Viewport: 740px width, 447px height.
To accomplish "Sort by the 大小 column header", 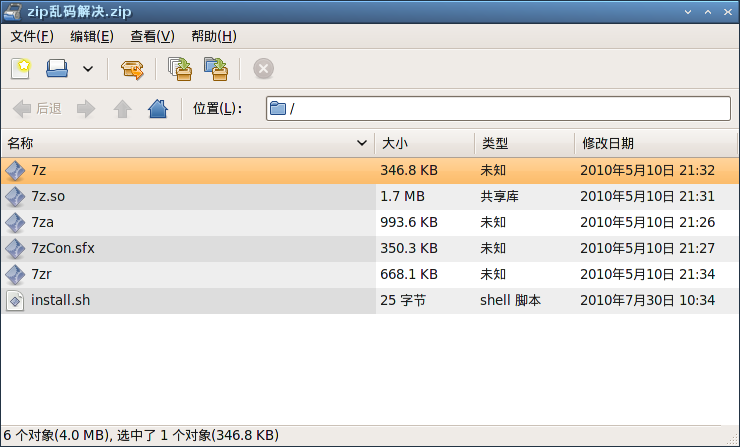I will pos(425,143).
